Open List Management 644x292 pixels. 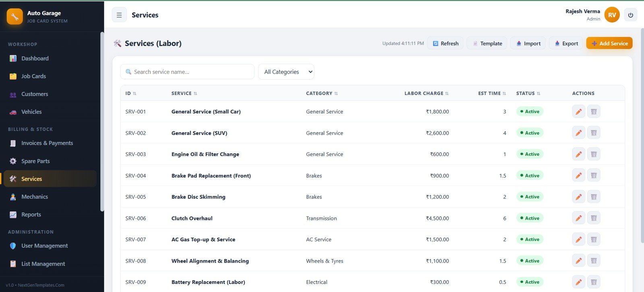pyautogui.click(x=50, y=264)
